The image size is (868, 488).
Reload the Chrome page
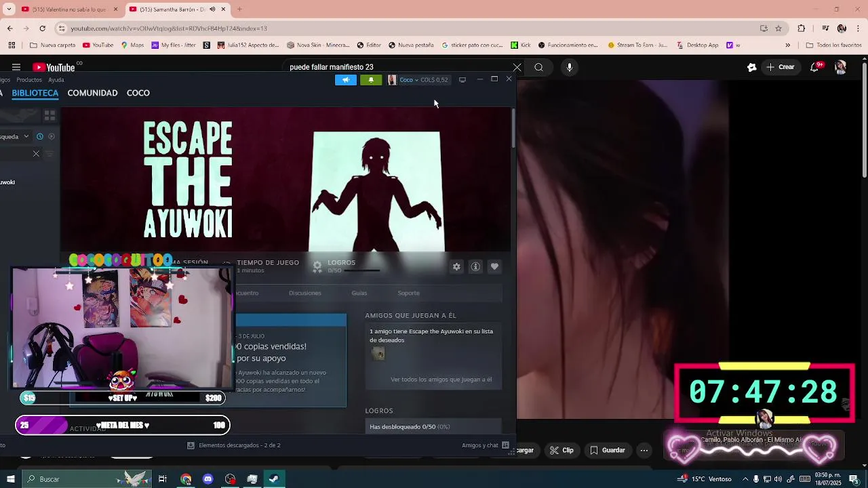(x=42, y=28)
